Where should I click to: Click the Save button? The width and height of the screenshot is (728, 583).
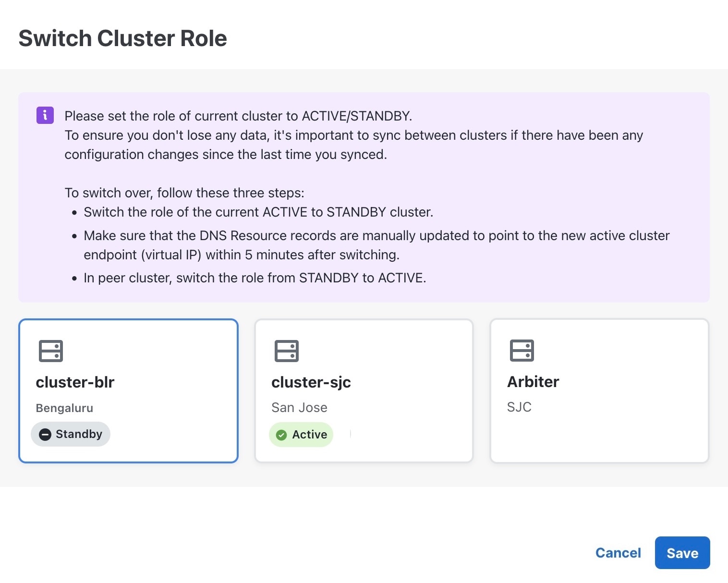[x=682, y=553]
